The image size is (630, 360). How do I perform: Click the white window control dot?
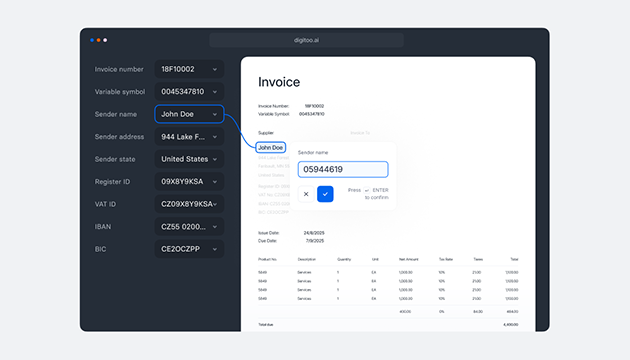click(105, 40)
